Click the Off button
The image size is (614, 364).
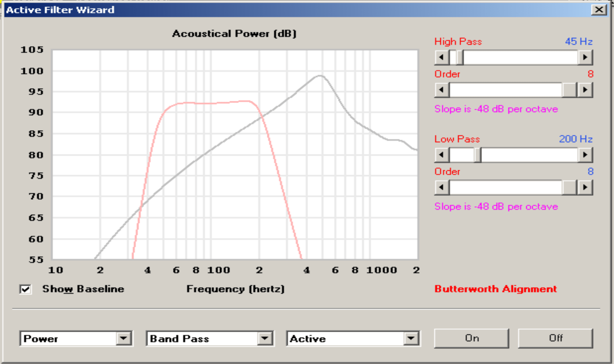556,338
